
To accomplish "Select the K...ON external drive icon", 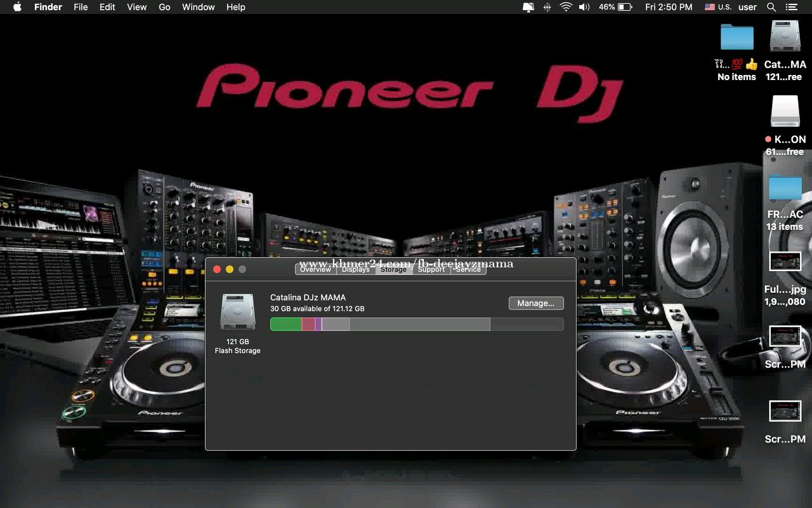I will click(x=785, y=111).
